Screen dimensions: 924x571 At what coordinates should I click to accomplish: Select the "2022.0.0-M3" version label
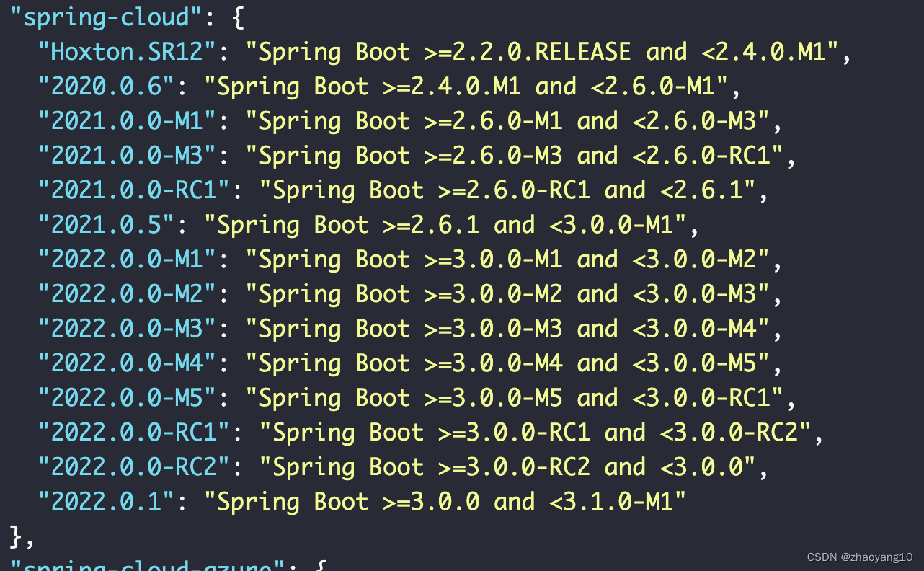124,328
